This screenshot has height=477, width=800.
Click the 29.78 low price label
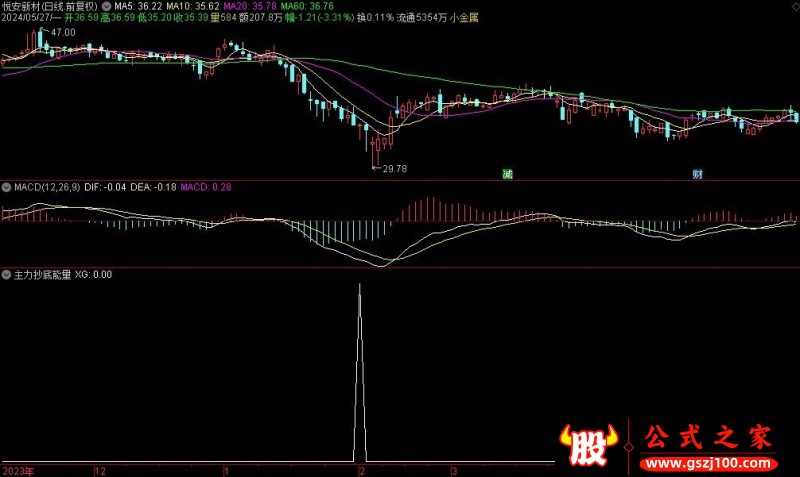tap(394, 169)
